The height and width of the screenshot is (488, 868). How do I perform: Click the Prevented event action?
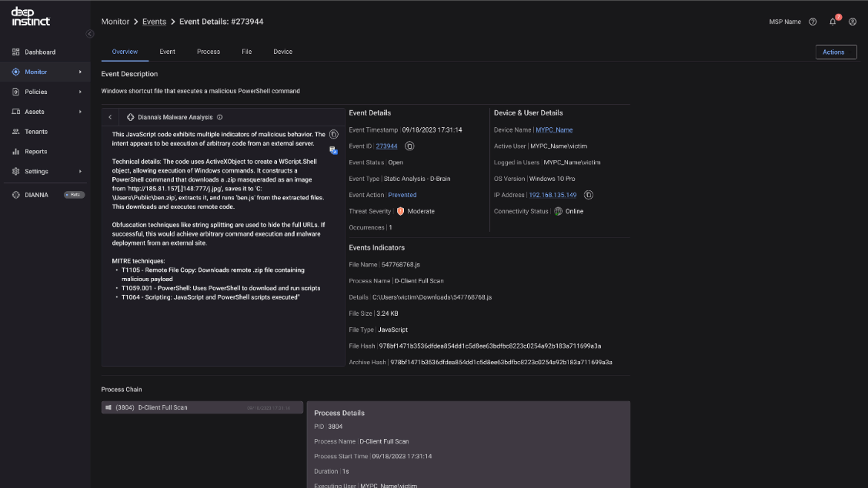coord(402,195)
